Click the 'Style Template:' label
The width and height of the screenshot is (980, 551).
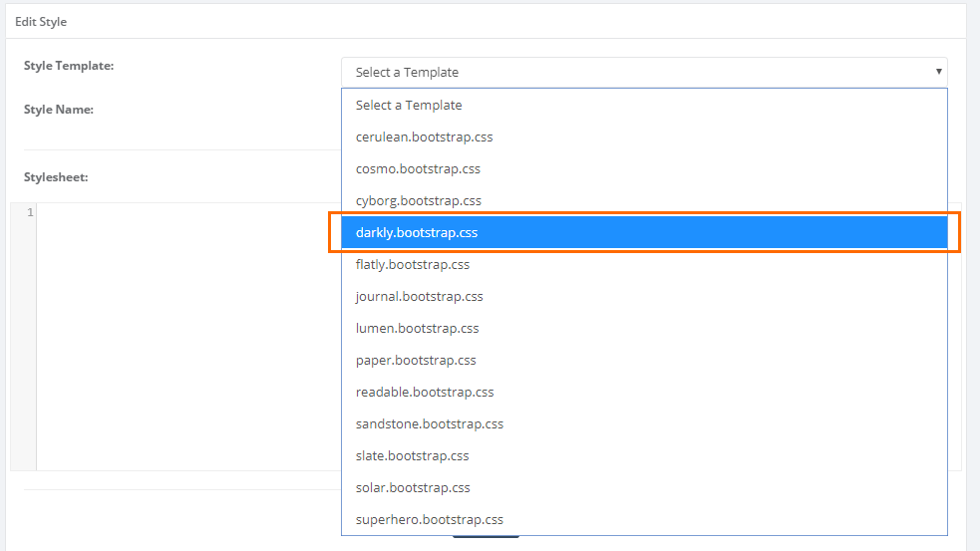(x=69, y=66)
